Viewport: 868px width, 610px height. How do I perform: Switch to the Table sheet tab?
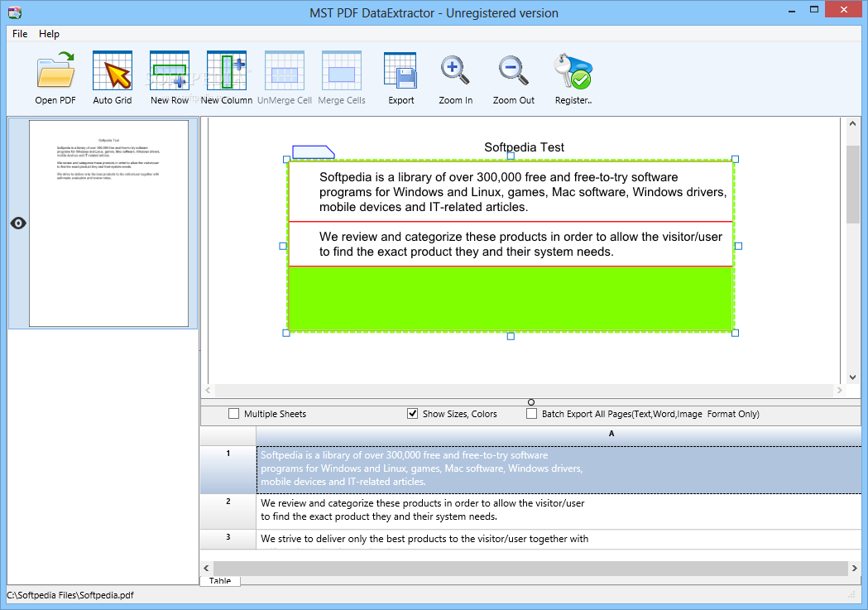click(220, 581)
